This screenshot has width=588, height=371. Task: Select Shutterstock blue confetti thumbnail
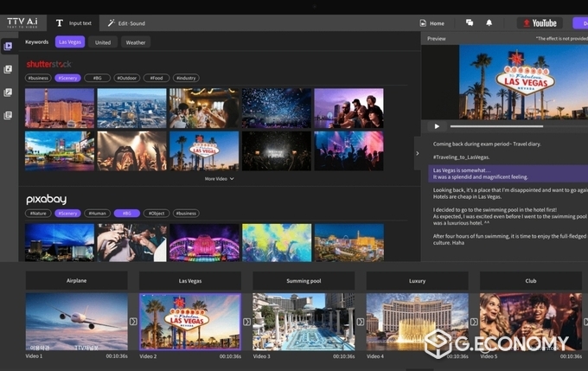[277, 108]
